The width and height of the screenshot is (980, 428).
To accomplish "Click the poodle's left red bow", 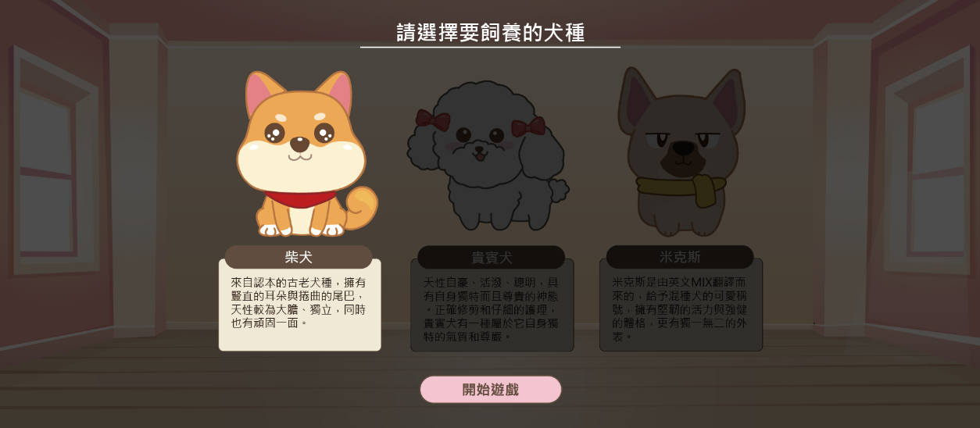I will pyautogui.click(x=433, y=120).
